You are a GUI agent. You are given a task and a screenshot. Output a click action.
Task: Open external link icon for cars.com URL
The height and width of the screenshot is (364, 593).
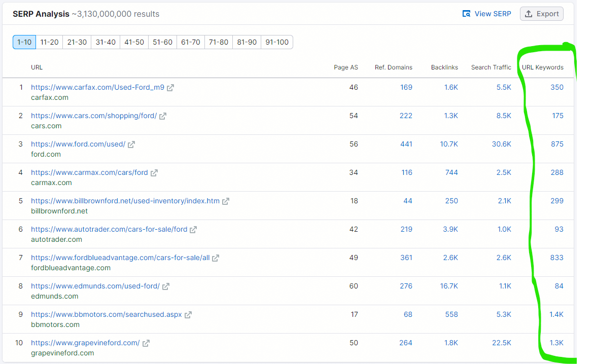(163, 116)
